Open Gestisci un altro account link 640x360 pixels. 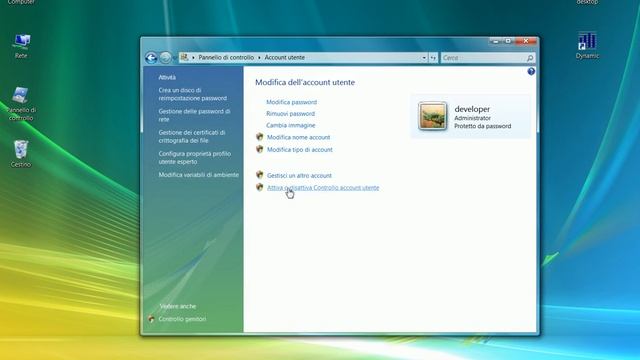299,176
